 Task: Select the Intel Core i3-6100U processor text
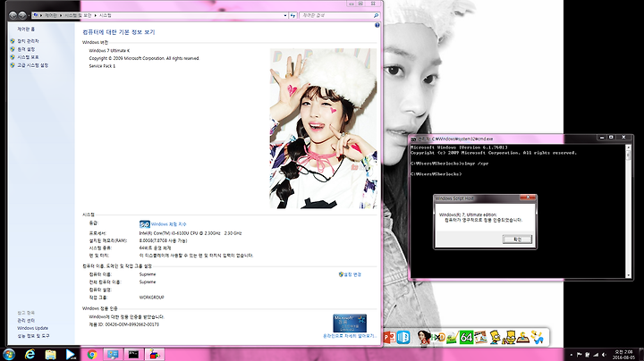coord(191,233)
